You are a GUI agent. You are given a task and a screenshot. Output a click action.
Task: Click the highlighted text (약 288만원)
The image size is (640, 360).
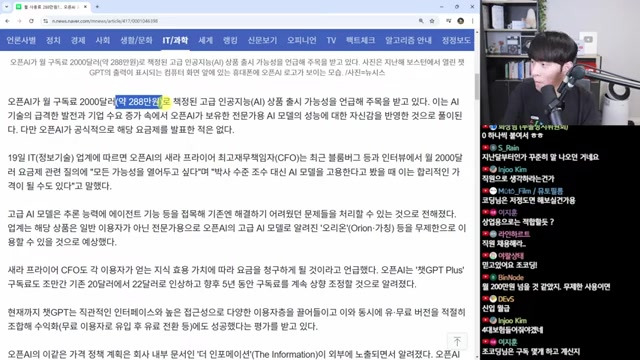click(x=139, y=102)
